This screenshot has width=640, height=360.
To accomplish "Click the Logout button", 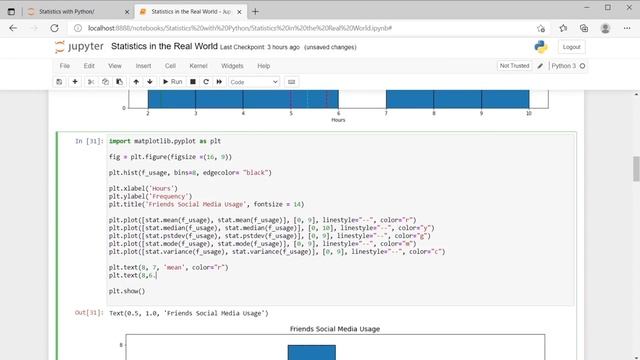I will [571, 47].
